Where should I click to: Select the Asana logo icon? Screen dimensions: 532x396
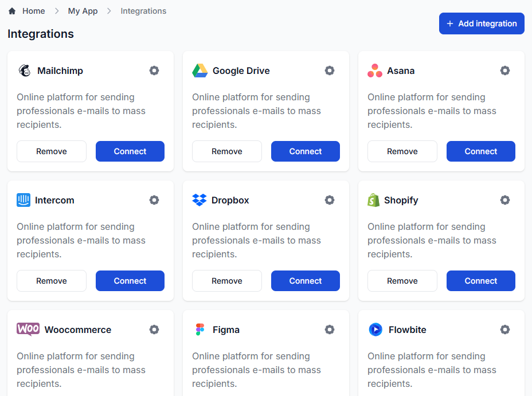pos(375,70)
